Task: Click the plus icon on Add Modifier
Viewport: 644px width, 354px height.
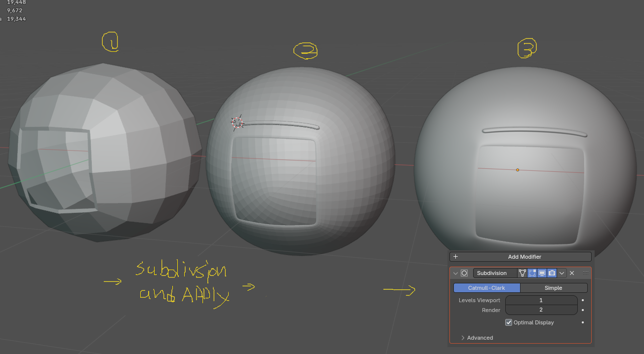Action: 455,257
